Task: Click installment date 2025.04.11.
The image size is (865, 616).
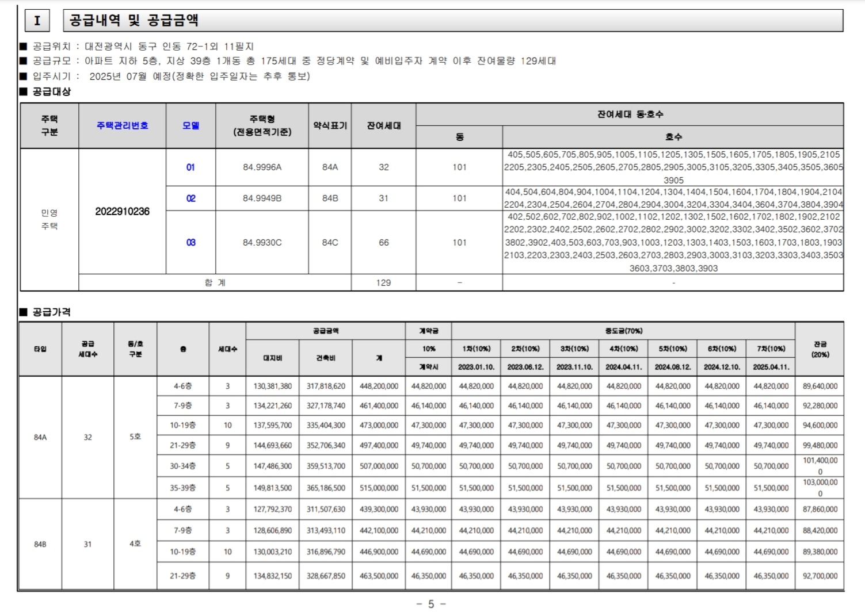Action: pyautogui.click(x=771, y=367)
